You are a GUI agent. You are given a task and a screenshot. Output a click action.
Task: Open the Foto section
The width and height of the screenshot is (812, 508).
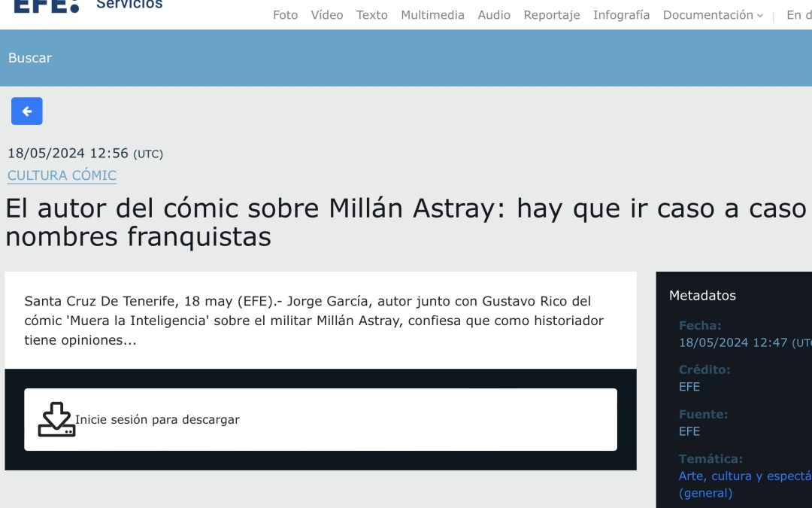click(286, 15)
